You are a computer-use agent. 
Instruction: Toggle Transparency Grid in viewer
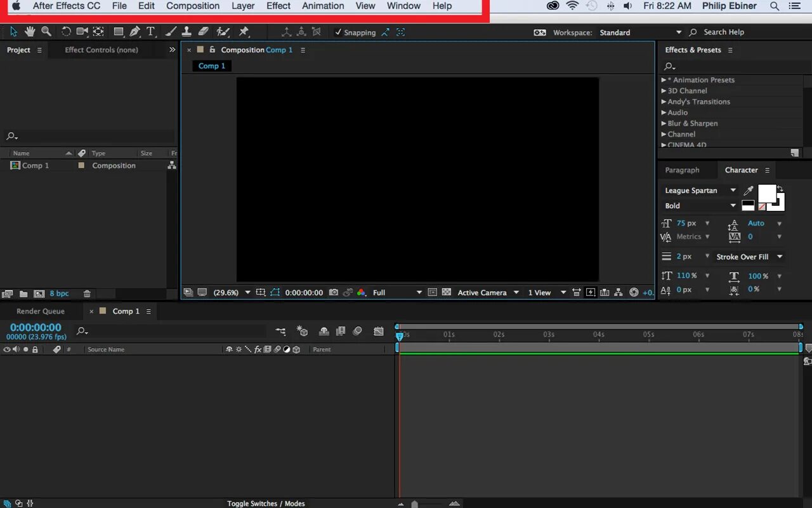[x=447, y=293]
